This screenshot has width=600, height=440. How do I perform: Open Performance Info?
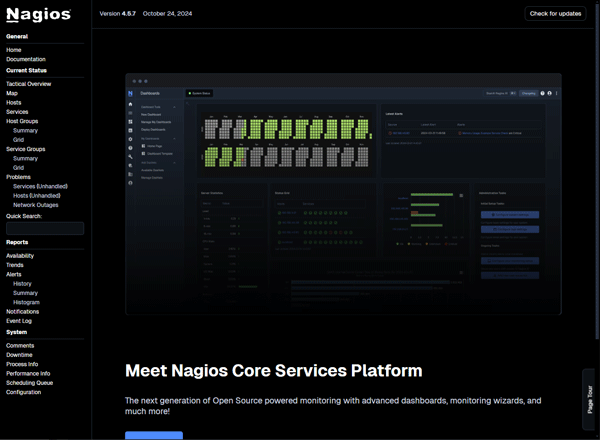28,374
